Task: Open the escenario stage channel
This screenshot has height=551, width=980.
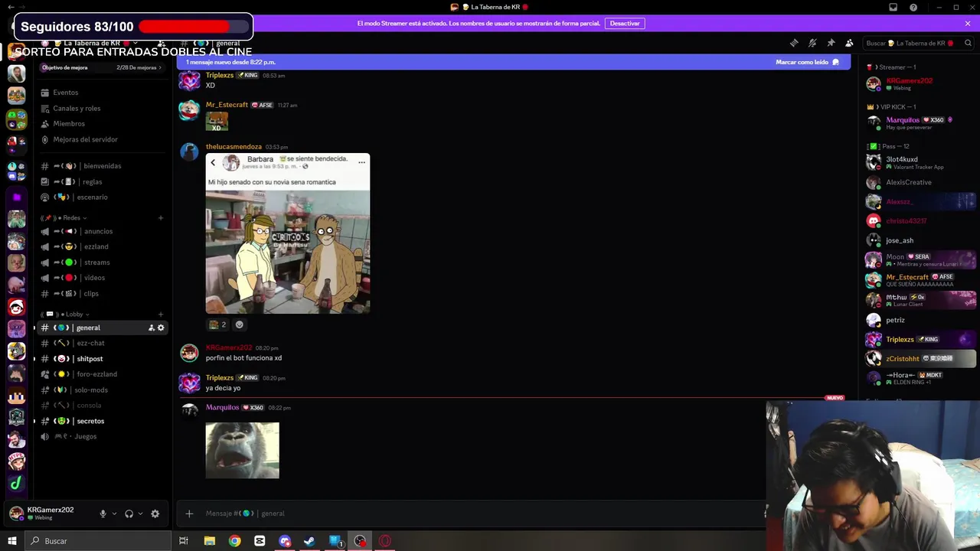Action: tap(102, 197)
